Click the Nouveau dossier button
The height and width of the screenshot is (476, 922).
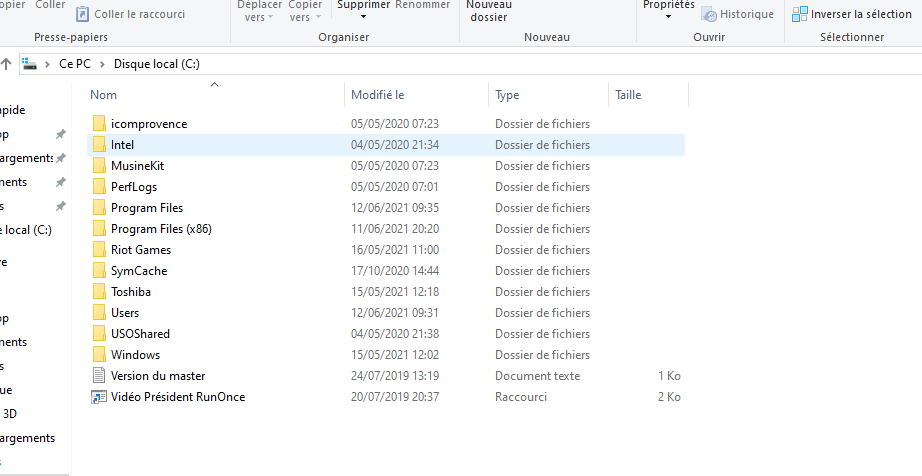489,10
